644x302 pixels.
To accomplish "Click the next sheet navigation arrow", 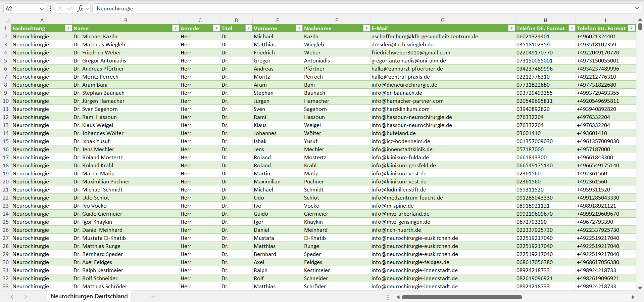I will (26, 297).
